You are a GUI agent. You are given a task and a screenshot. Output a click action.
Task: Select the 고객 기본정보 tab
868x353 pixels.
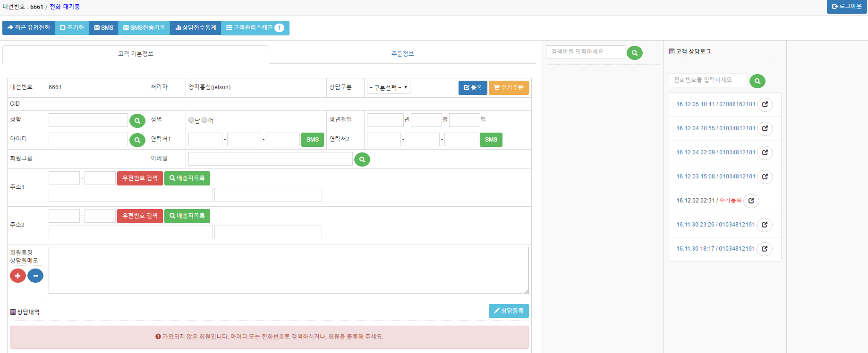[136, 54]
